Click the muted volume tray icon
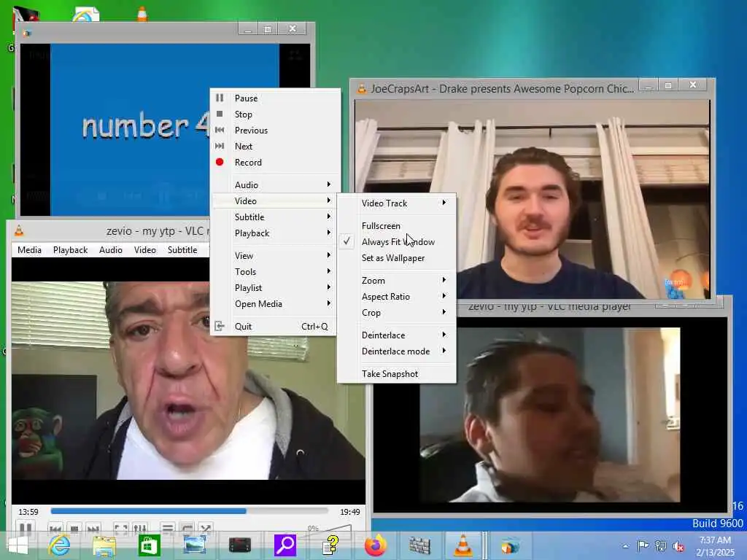 pos(678,546)
